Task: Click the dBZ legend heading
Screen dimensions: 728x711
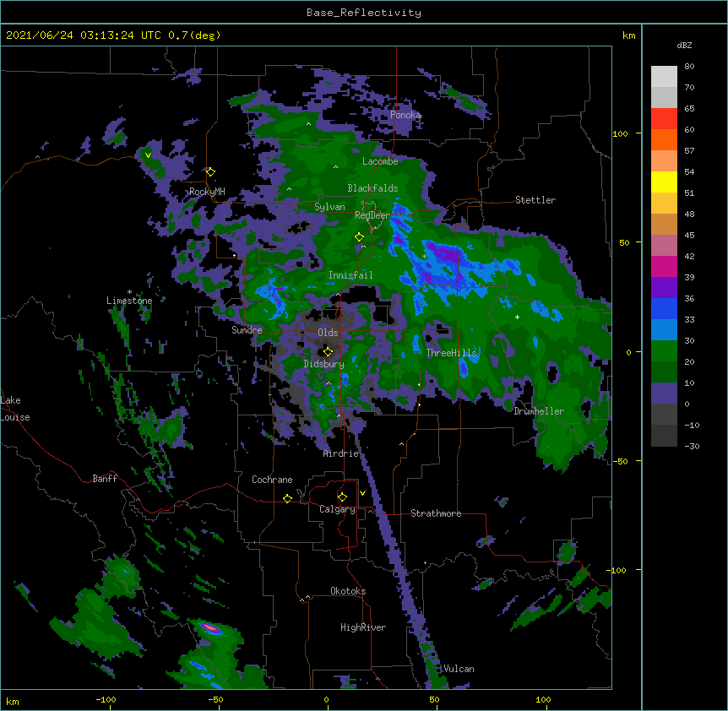Action: click(x=684, y=45)
